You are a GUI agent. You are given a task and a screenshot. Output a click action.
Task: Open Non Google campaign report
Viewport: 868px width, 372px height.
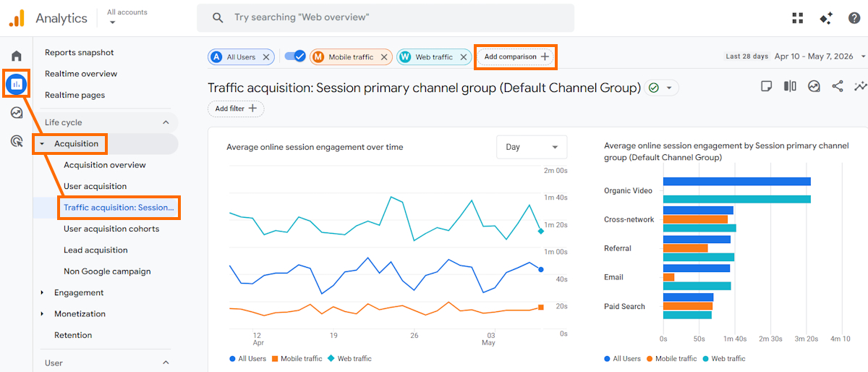(107, 272)
